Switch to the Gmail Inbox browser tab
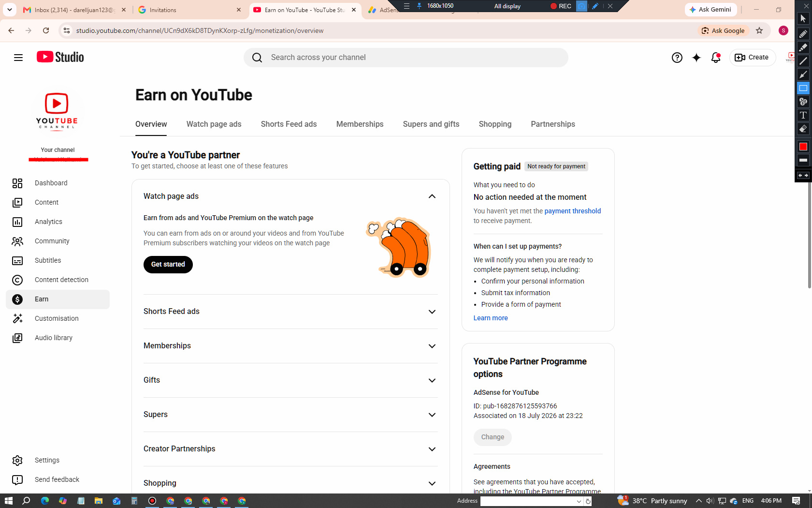 75,10
